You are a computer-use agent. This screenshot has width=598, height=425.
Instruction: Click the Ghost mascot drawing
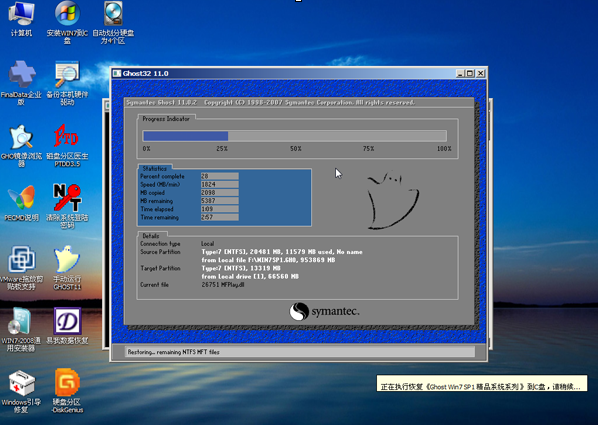click(393, 200)
